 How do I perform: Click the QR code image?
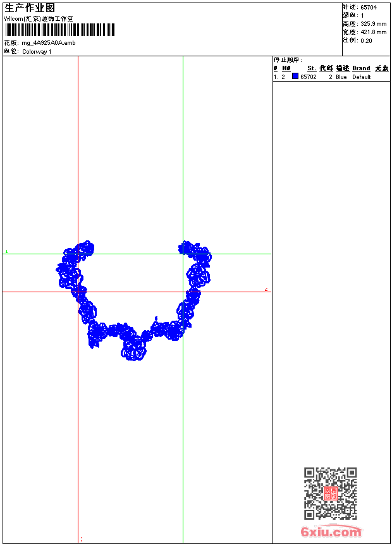[x=330, y=493]
